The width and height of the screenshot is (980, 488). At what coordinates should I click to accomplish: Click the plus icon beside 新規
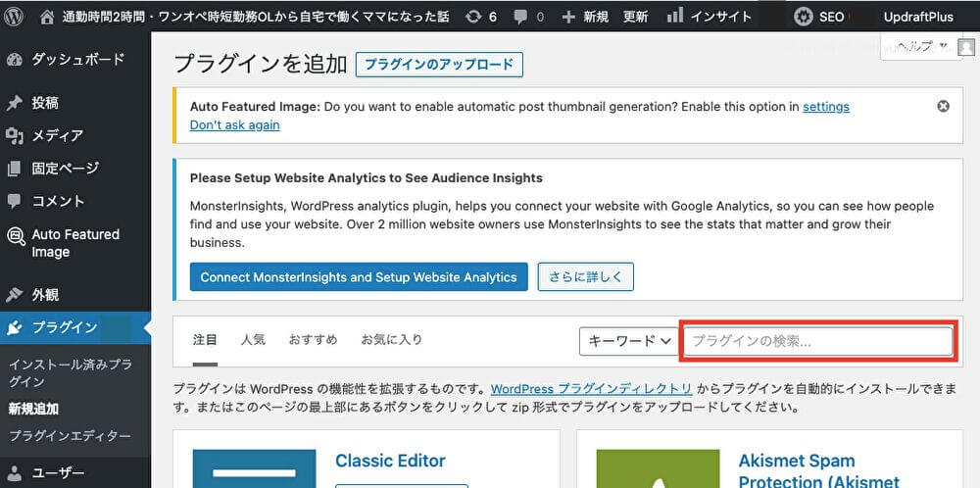[x=568, y=17]
